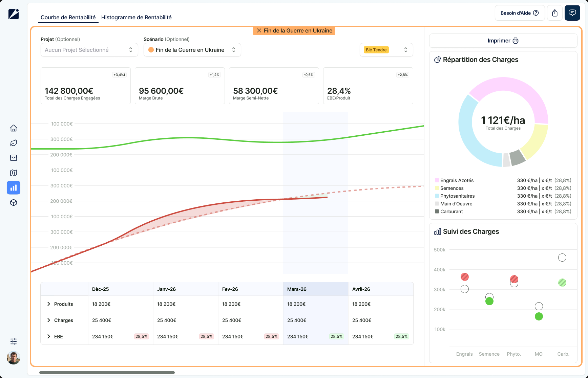Click the question mark help icon
Viewport: 588px width, 378px height.
click(536, 13)
